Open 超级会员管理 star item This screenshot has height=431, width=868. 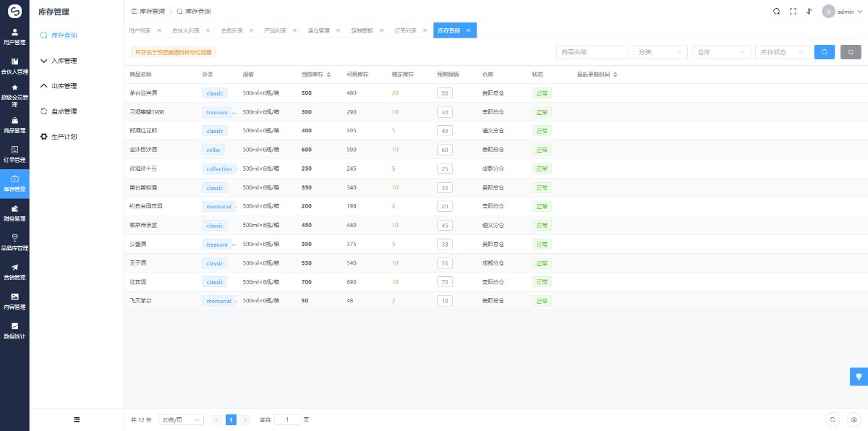14,95
